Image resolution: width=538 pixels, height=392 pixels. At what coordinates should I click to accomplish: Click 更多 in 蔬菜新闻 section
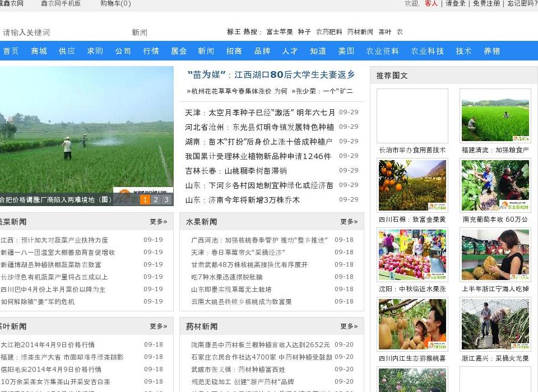(x=159, y=222)
